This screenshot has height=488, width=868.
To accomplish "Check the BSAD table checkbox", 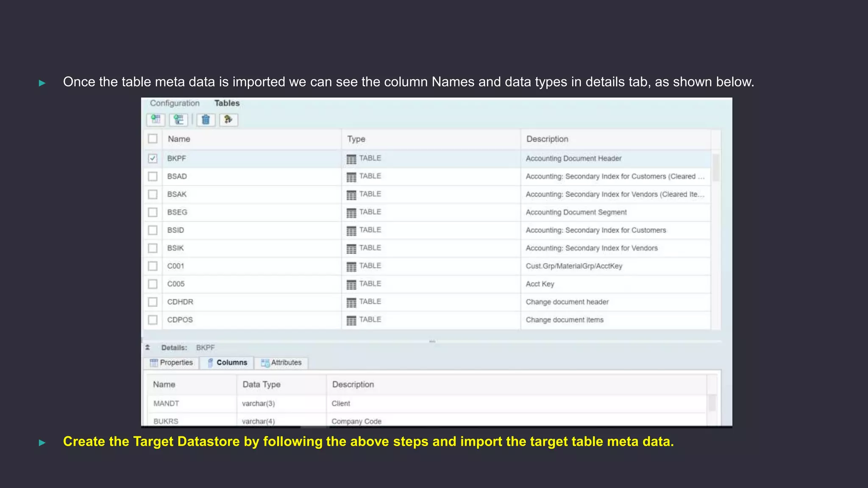I will pyautogui.click(x=153, y=176).
